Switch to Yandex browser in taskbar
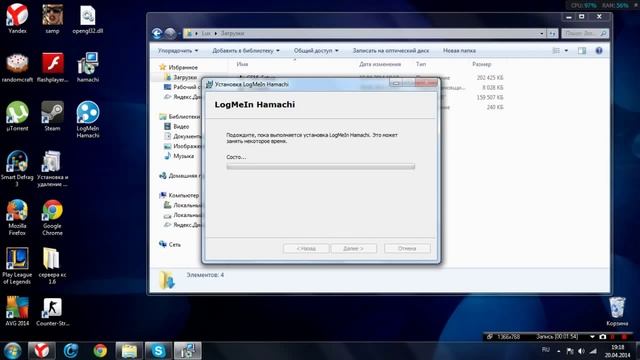The image size is (640, 360). 41,351
